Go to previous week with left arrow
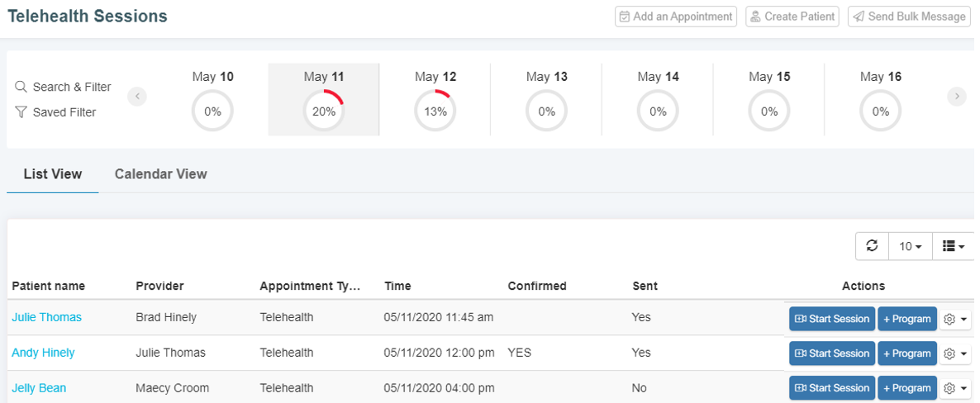This screenshot has height=403, width=980. click(137, 97)
